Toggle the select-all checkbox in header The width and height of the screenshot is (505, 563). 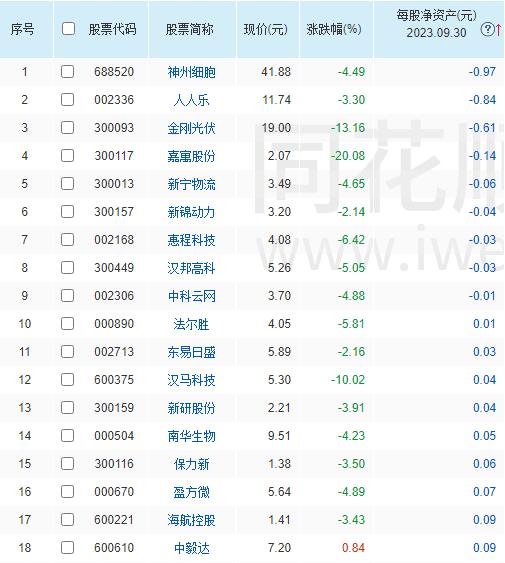pyautogui.click(x=68, y=29)
